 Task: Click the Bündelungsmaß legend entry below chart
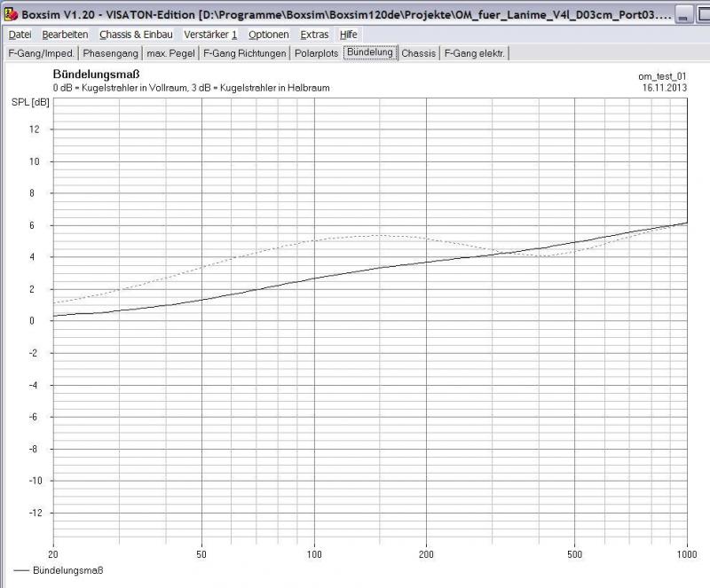(59, 570)
